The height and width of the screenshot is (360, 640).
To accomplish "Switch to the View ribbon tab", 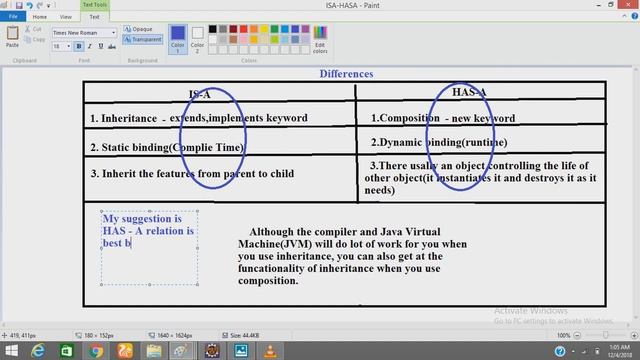I will pyautogui.click(x=65, y=17).
